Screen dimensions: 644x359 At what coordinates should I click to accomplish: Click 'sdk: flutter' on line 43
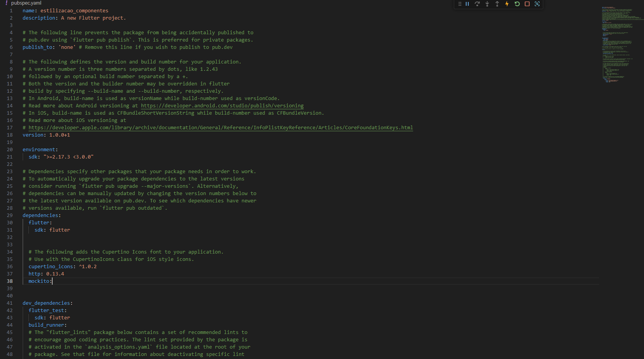[x=52, y=318]
